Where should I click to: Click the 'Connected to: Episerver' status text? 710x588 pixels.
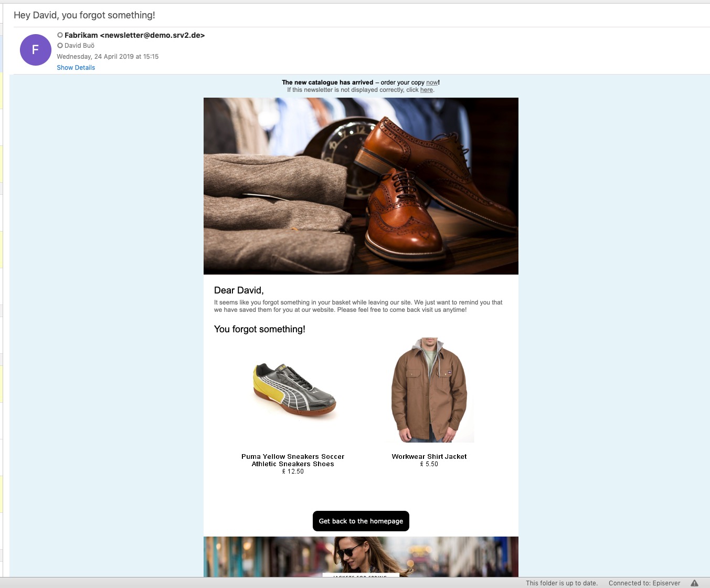click(644, 583)
